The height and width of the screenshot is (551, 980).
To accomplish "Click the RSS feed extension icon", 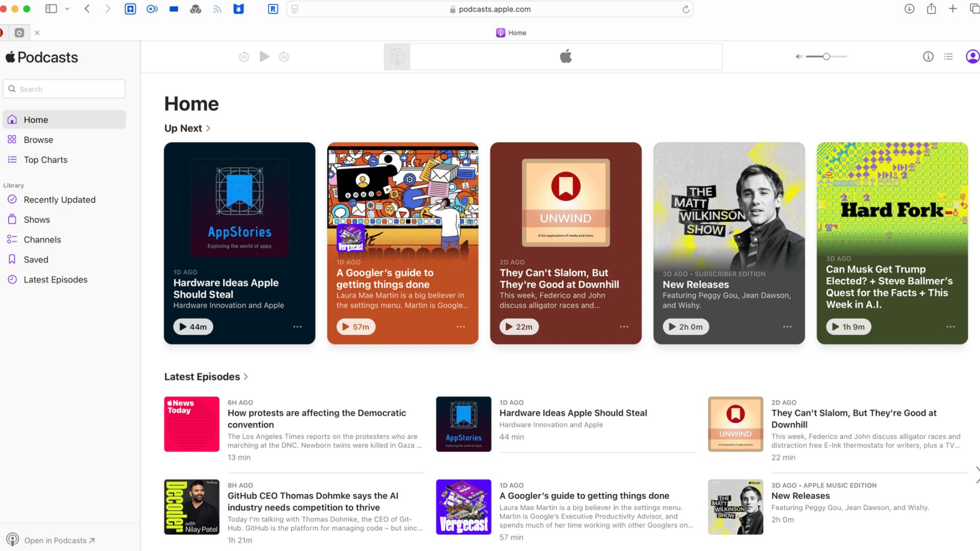I will pos(217,9).
